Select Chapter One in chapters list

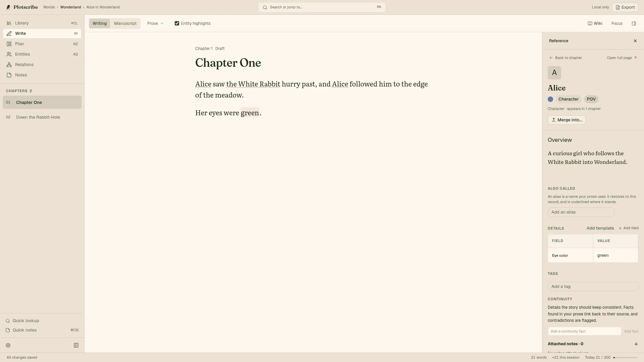42,103
